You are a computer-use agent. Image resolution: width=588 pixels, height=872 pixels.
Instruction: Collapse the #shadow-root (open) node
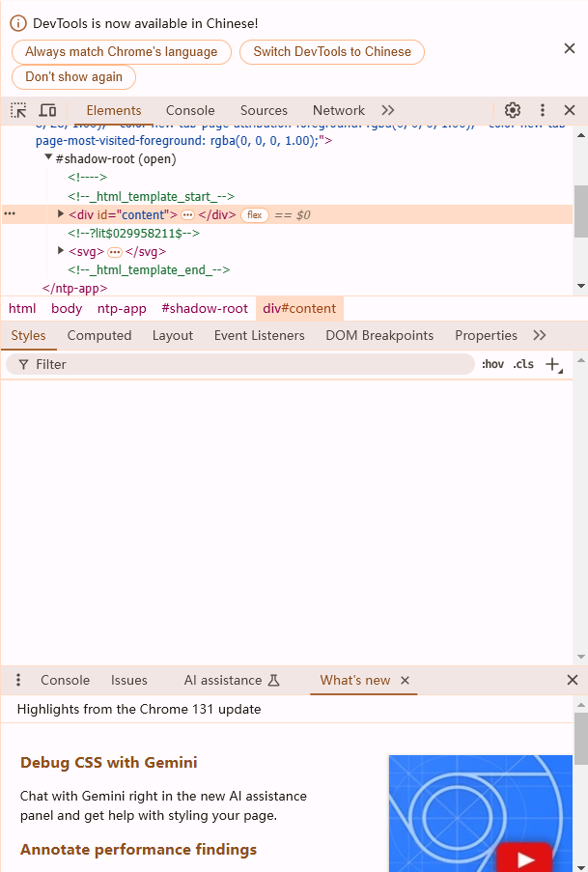pos(48,158)
